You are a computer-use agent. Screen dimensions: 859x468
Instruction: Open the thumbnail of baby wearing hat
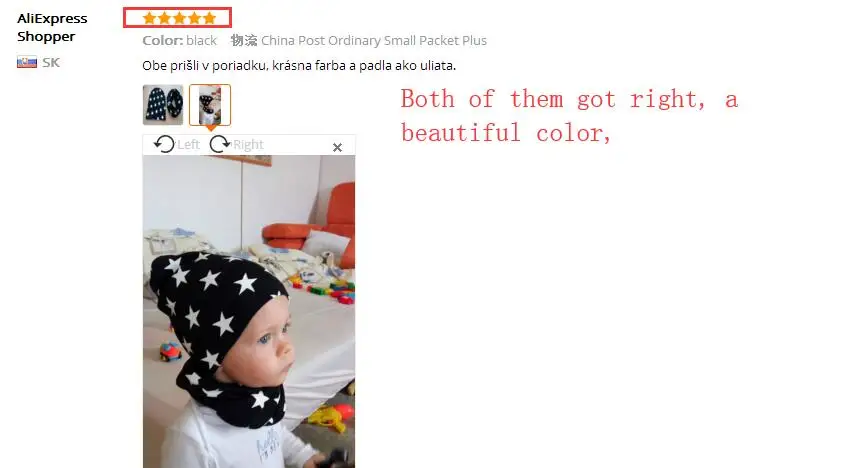(210, 105)
